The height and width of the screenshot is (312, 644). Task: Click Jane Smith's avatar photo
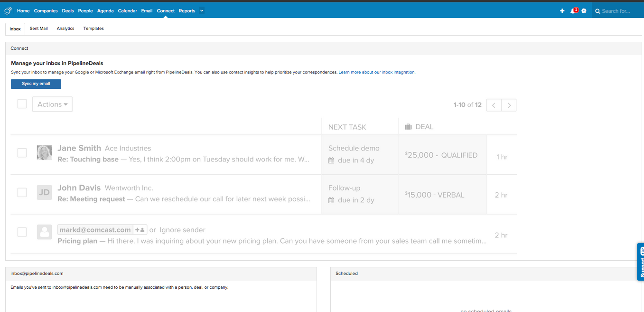[44, 152]
